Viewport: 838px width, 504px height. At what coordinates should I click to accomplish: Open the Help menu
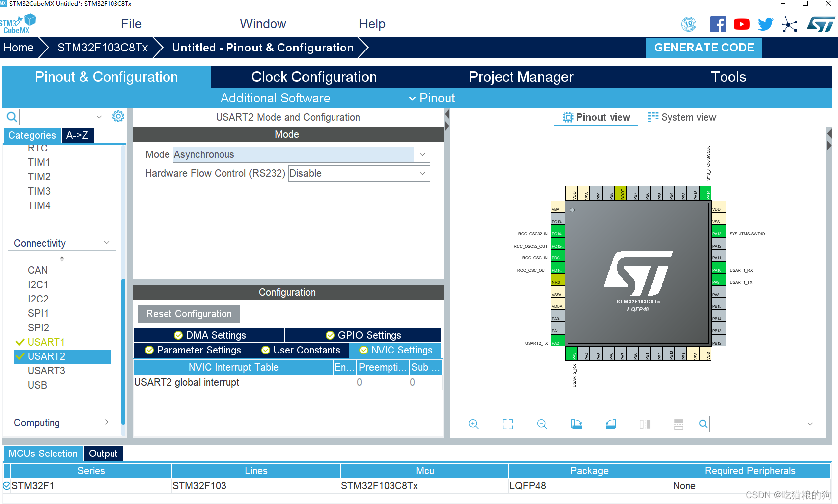click(x=372, y=24)
